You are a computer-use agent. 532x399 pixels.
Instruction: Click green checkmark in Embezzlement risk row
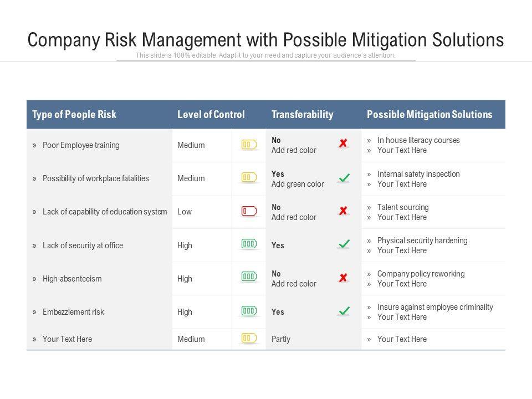pos(344,311)
